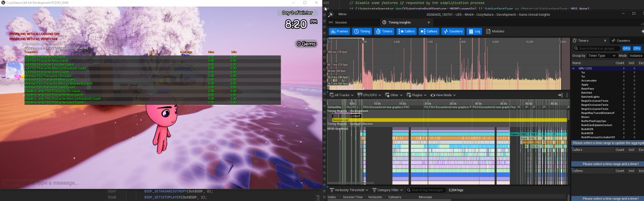Image resolution: width=644 pixels, height=201 pixels.
Task: Switch to the Session tab
Action: coord(338,22)
